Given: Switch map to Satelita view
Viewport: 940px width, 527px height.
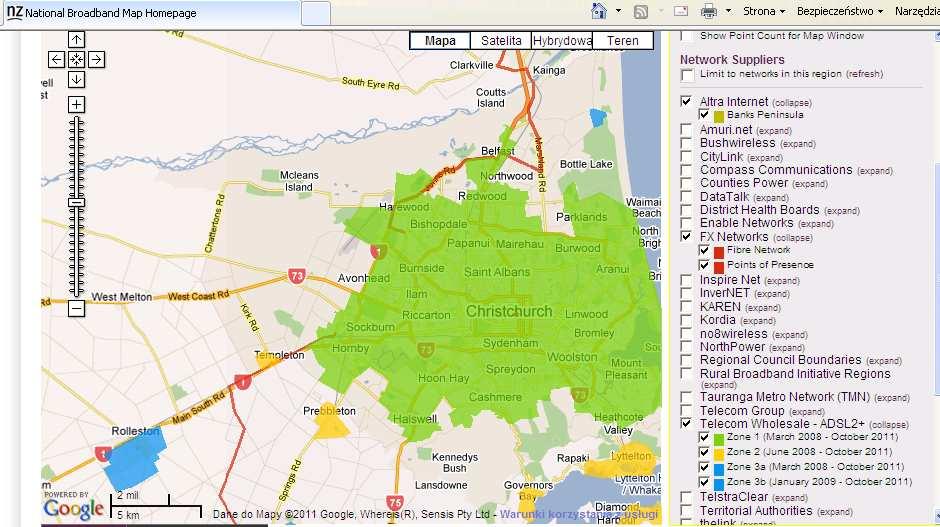Looking at the screenshot, I should [x=501, y=41].
